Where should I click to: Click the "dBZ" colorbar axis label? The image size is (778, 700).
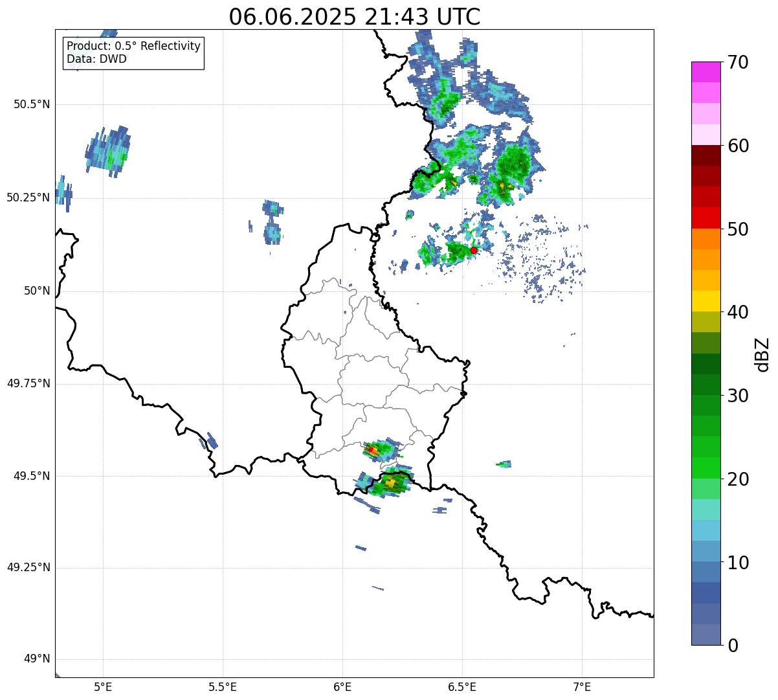(x=762, y=354)
